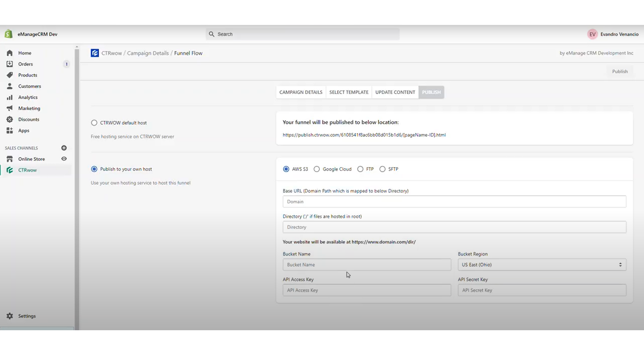This screenshot has width=644, height=362.
Task: Click the API Access Key field
Action: coord(367,290)
